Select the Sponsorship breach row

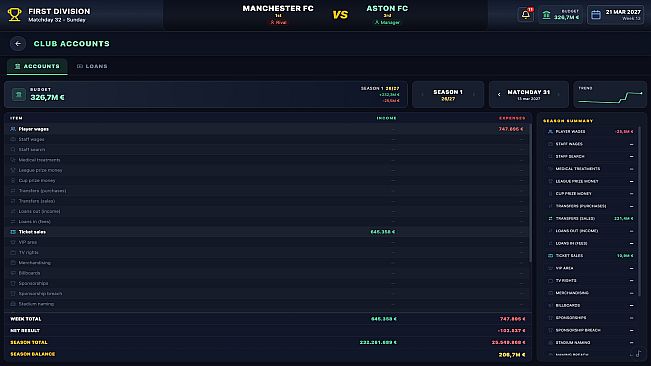pos(268,294)
